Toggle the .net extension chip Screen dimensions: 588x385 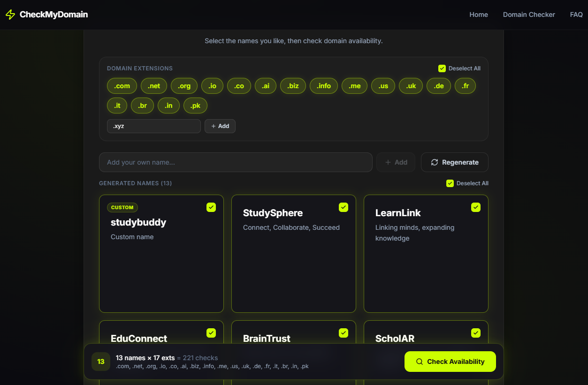154,86
